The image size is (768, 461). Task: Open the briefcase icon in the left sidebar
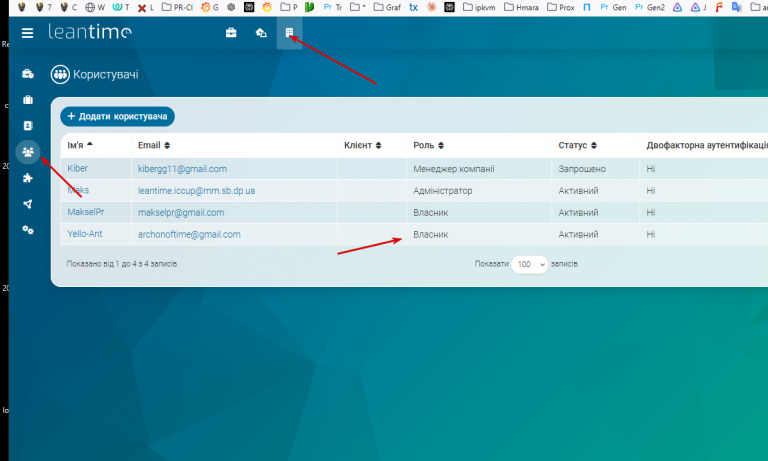[28, 100]
